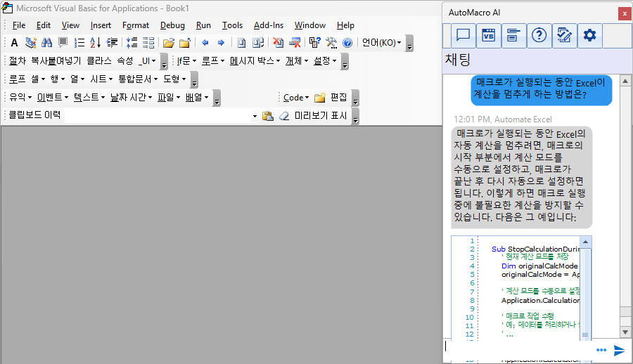Screen dimensions: 633x364
Task: Open the Add-Ins menu
Action: [268, 25]
